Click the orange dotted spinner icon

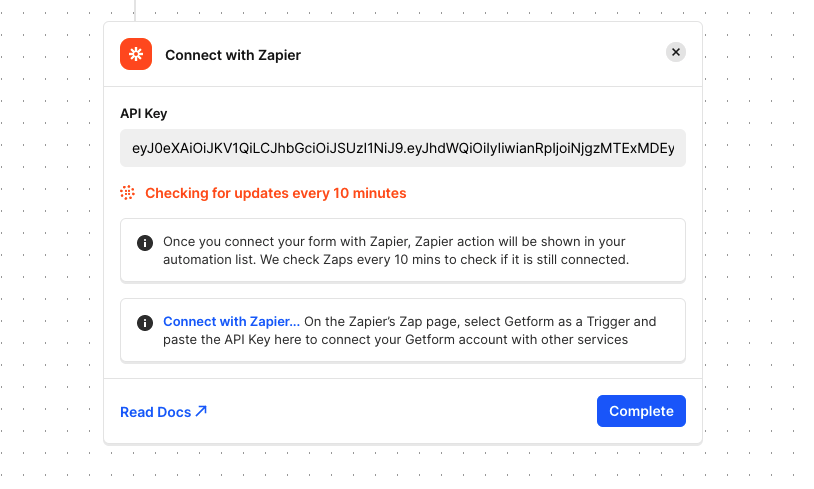(127, 193)
